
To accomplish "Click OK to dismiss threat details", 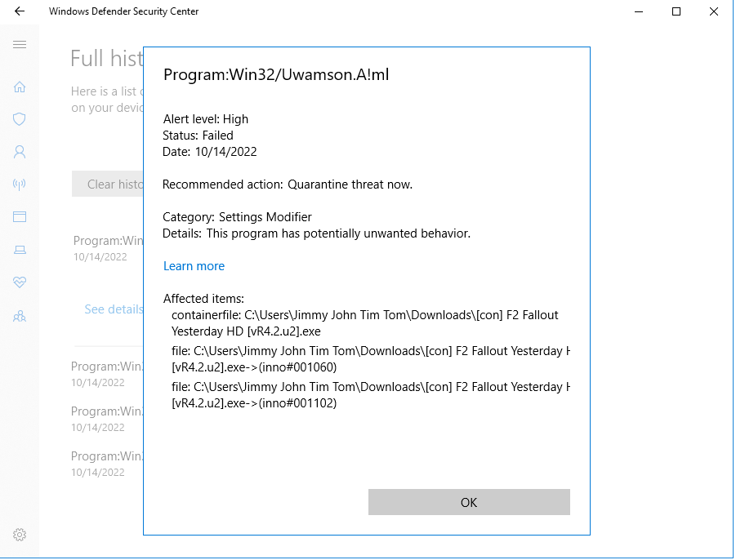I will (x=469, y=502).
